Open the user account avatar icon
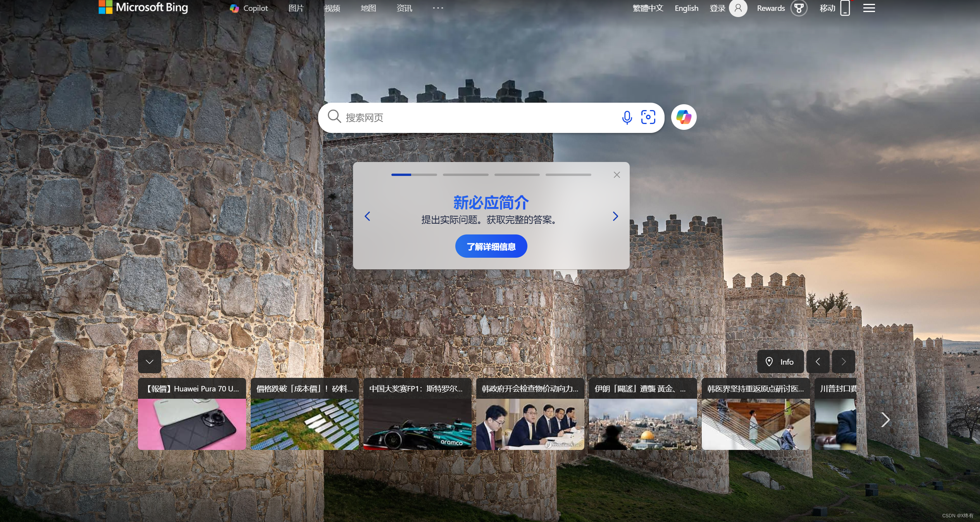Image resolution: width=980 pixels, height=522 pixels. click(738, 8)
